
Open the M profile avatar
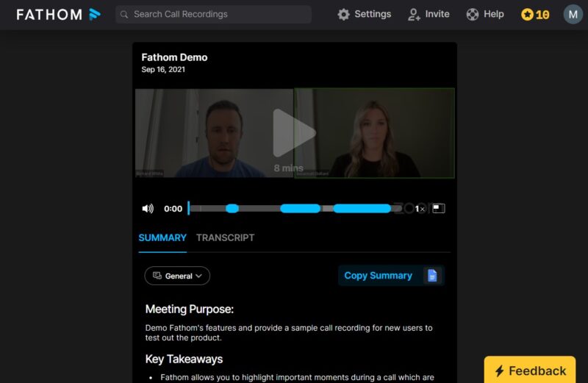tap(573, 14)
